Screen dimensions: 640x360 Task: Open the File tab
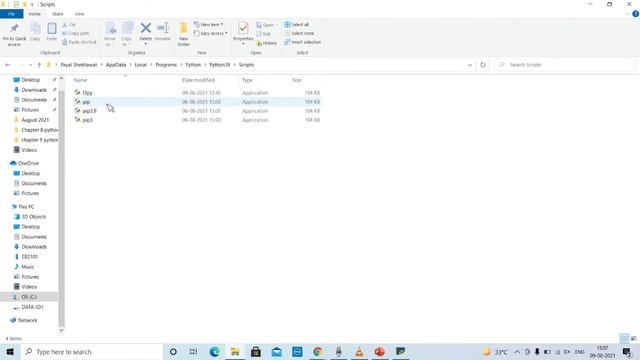11,14
